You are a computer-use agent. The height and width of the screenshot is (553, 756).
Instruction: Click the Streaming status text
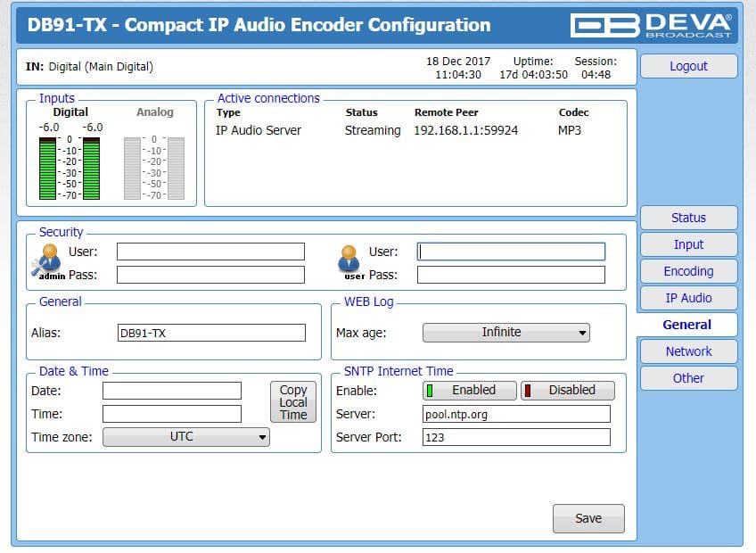[373, 131]
